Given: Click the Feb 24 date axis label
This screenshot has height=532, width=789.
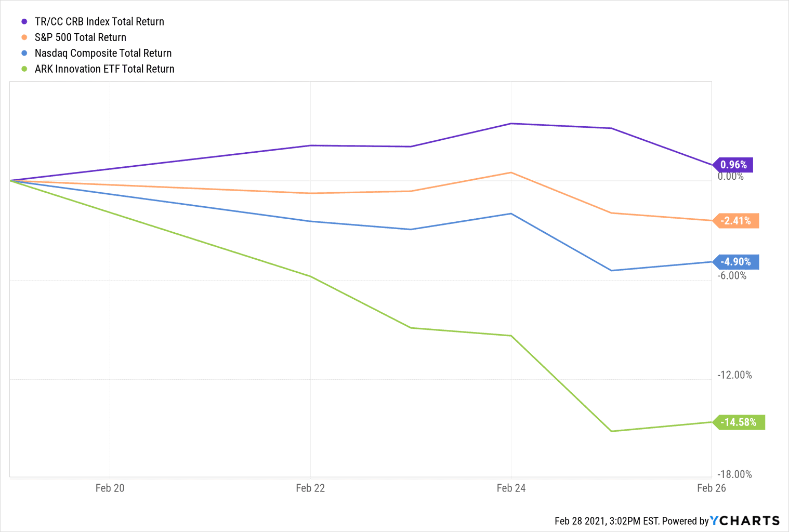Looking at the screenshot, I should point(511,488).
